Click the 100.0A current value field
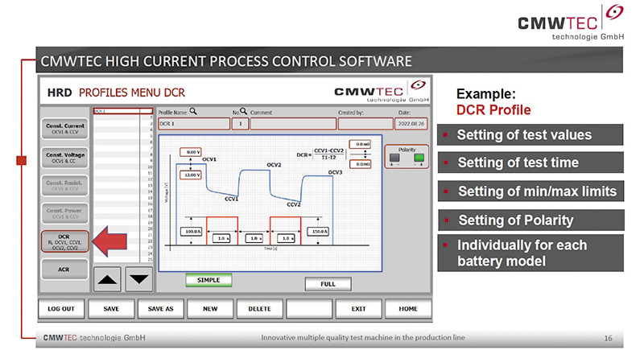Screen dimensions: 644x350 [x=192, y=232]
